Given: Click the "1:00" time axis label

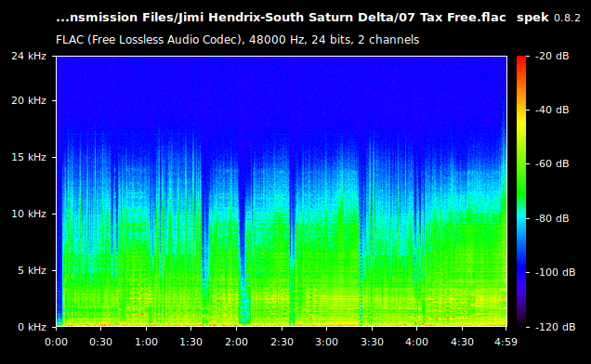Looking at the screenshot, I should (x=146, y=342).
